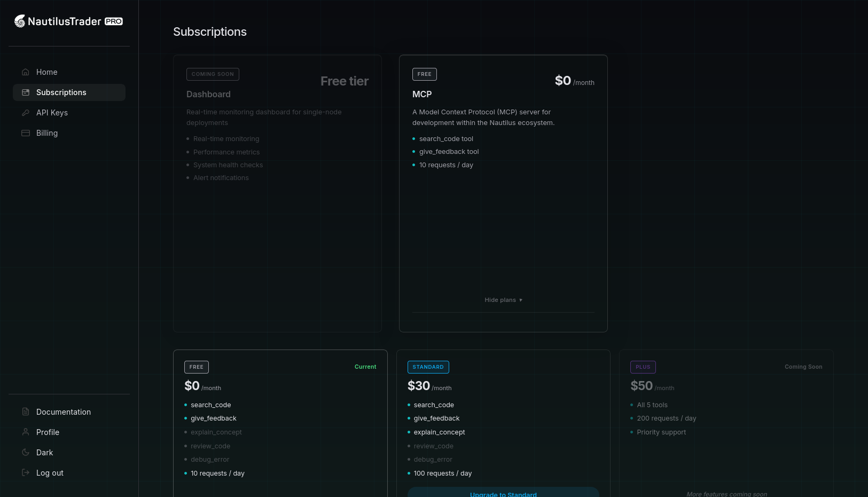This screenshot has width=868, height=497.
Task: Click the green Current status label
Action: [x=365, y=367]
